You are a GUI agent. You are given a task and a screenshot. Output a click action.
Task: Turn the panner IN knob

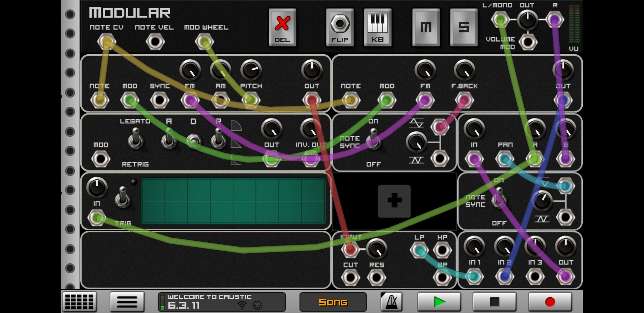[474, 129]
